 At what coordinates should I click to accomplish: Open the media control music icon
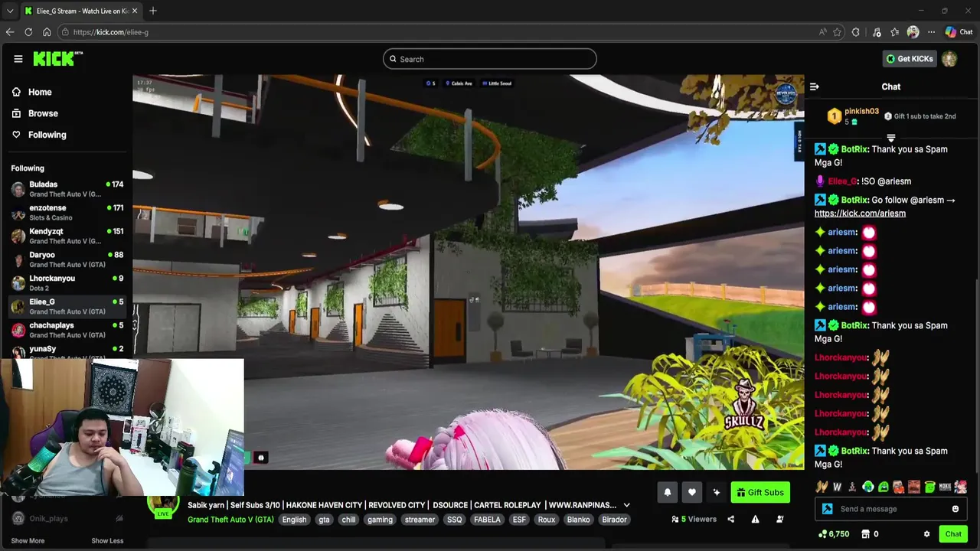(x=877, y=32)
